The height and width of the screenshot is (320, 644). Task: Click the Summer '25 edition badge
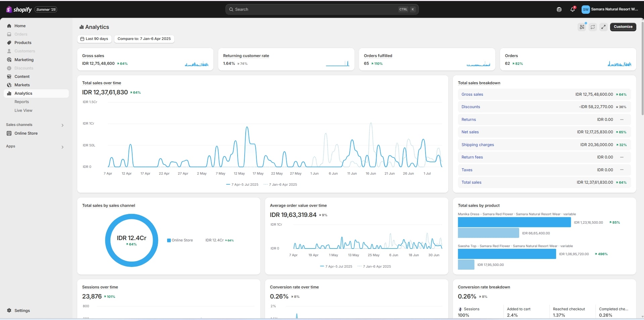[46, 9]
